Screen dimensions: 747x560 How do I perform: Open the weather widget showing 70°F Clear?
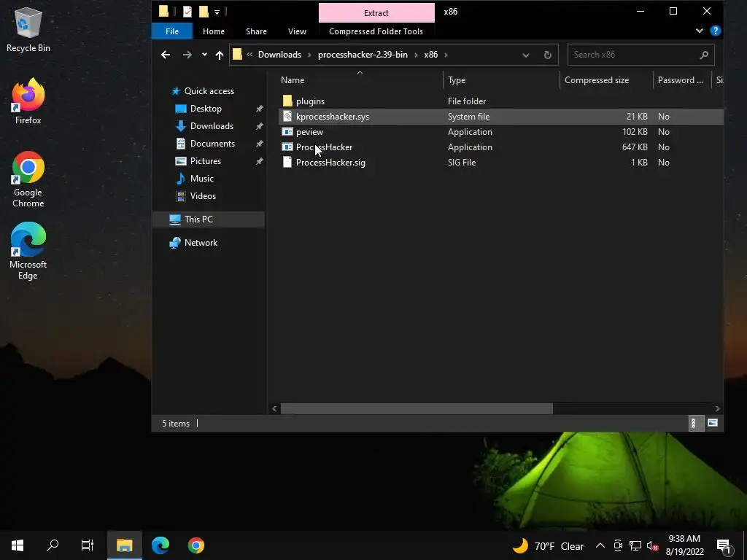548,545
